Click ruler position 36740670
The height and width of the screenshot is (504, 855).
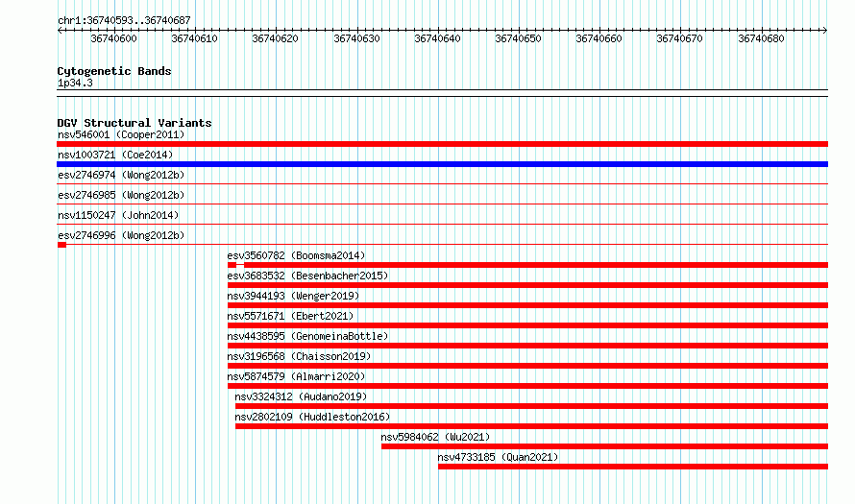tap(679, 38)
